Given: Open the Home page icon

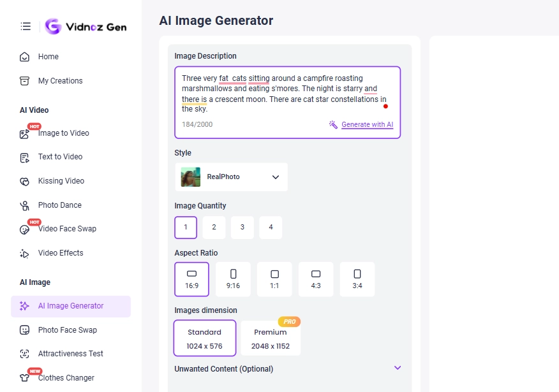Looking at the screenshot, I should pyautogui.click(x=25, y=57).
